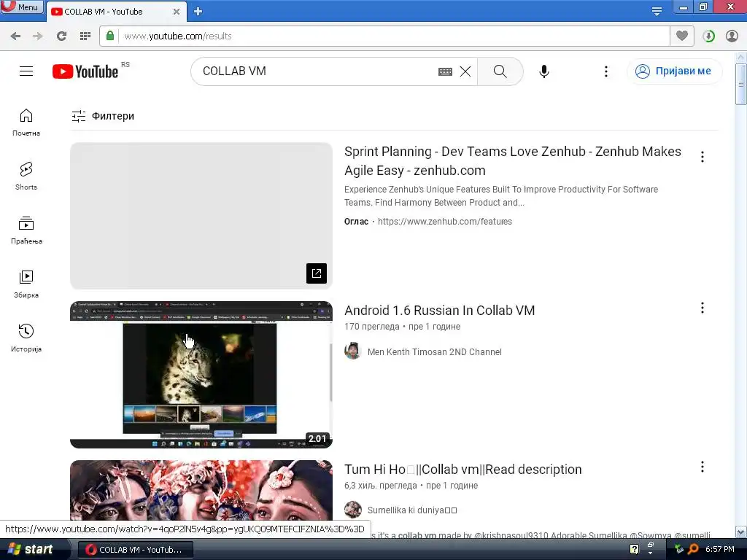Click the help question mark tray icon
Viewport: 747px width, 560px height.
point(634,549)
